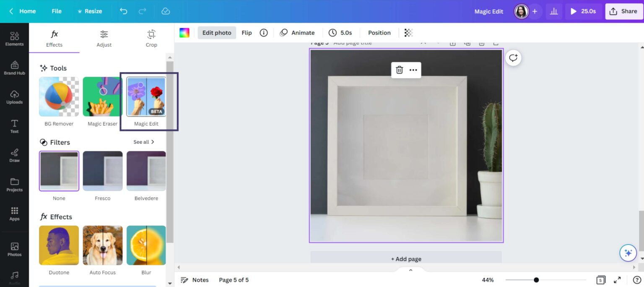This screenshot has height=287, width=644.
Task: Switch to the Edit photo tab
Action: pyautogui.click(x=217, y=32)
